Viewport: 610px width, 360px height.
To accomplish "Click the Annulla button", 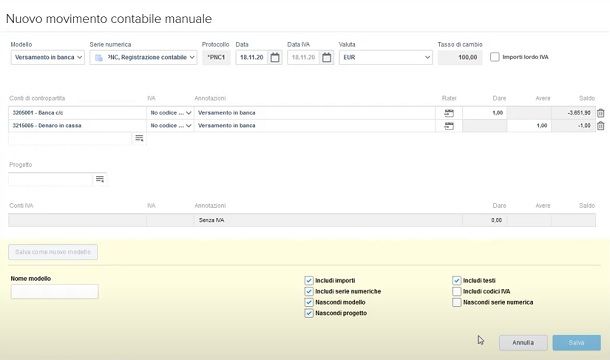I will 523,343.
